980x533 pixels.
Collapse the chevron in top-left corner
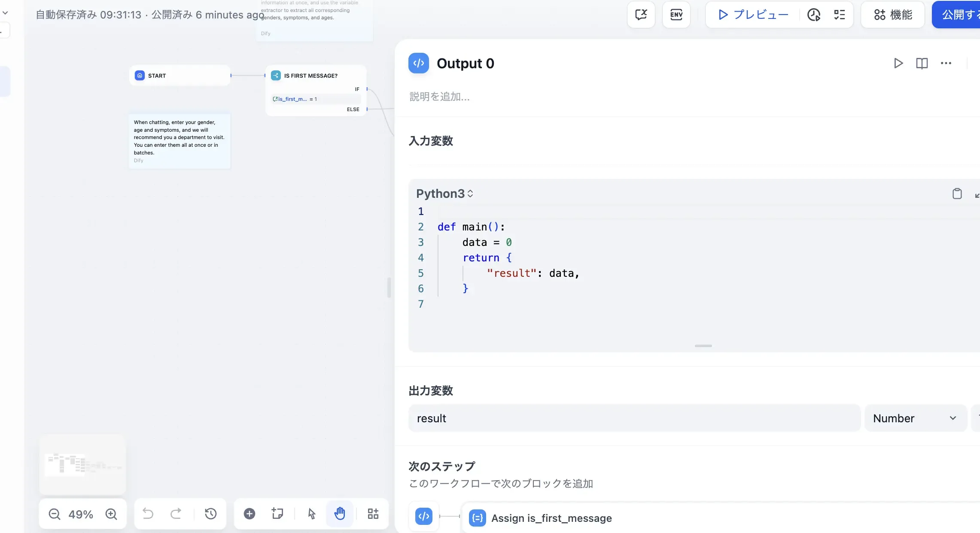tap(5, 13)
